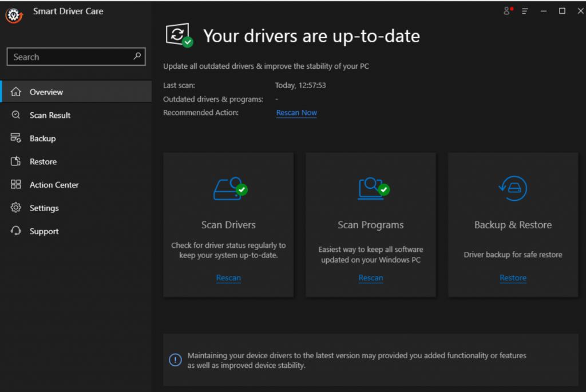Open Settings from the sidebar
Image resolution: width=586 pixels, height=392 pixels.
click(76, 207)
